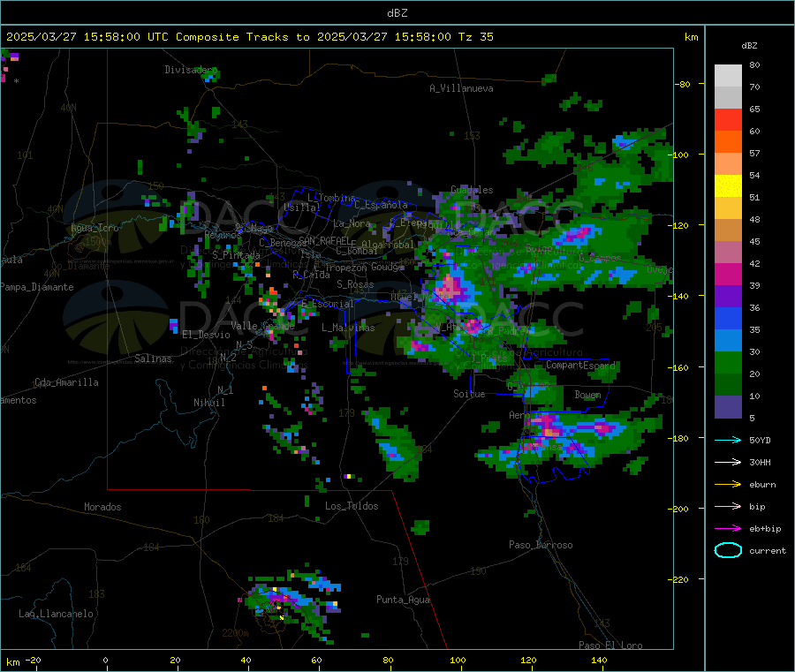The image size is (795, 672).
Task: Click the Morados location label
Action: coord(102,507)
